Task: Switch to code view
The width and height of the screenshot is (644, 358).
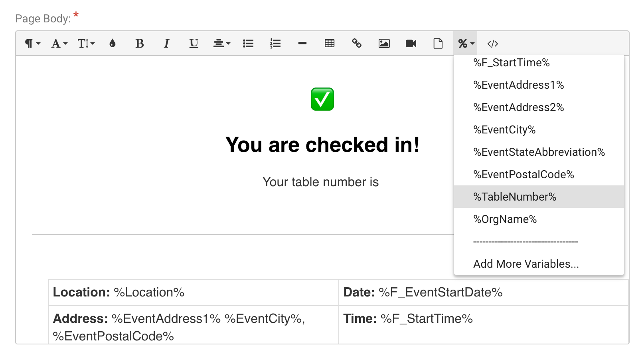Action: tap(493, 43)
